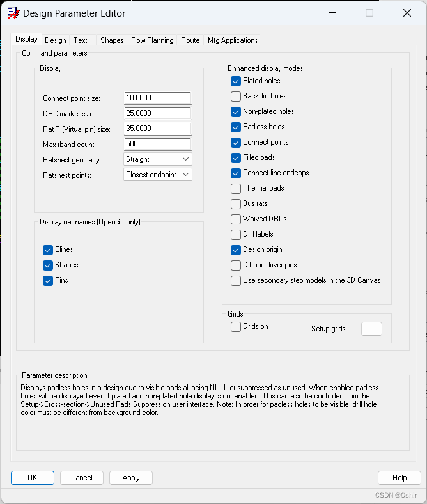Screen dimensions: 427x504
Task: Click the Design Parameter Editor title bar icon
Action: [x=13, y=13]
